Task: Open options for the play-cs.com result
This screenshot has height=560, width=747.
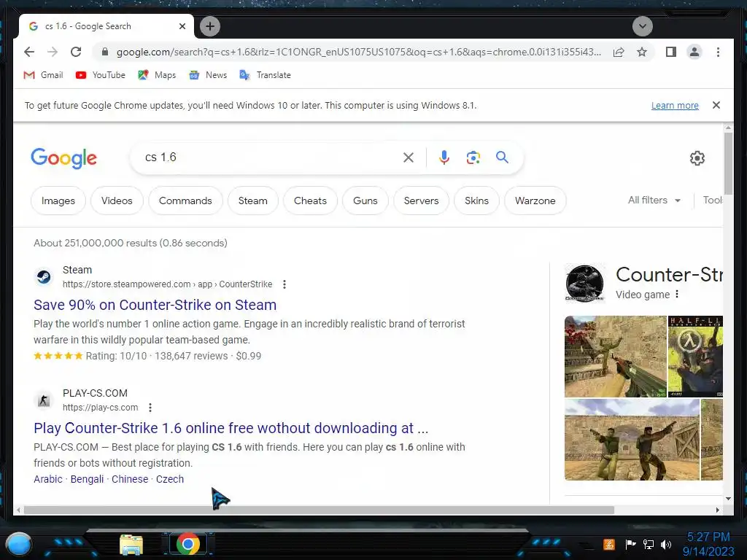Action: (x=150, y=408)
